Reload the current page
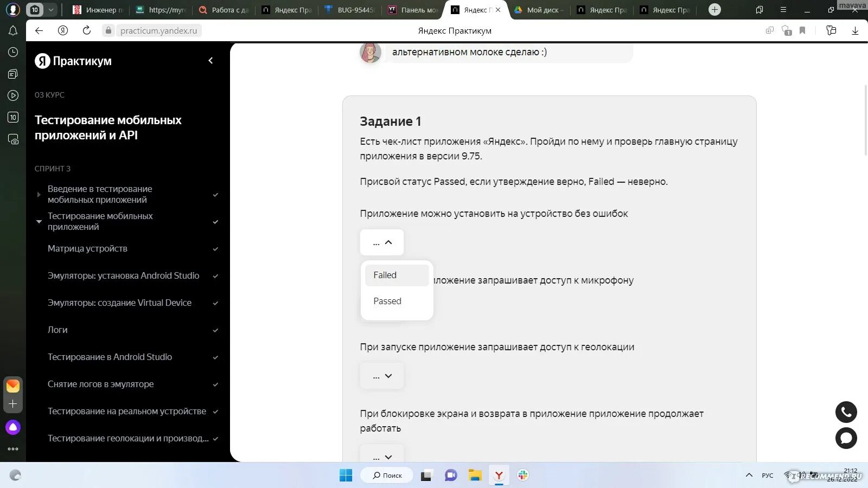868x488 pixels. click(x=87, y=31)
